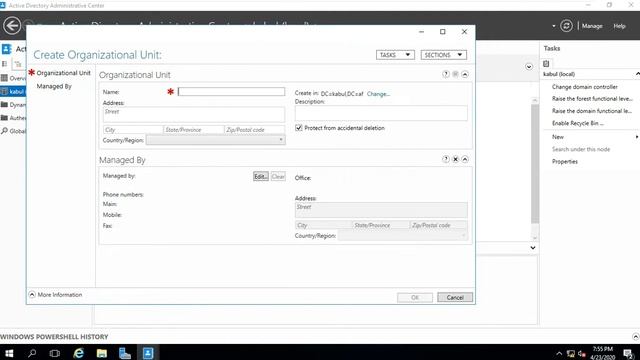Open the TASKS dropdown in the dialog
The width and height of the screenshot is (640, 360).
(x=395, y=55)
